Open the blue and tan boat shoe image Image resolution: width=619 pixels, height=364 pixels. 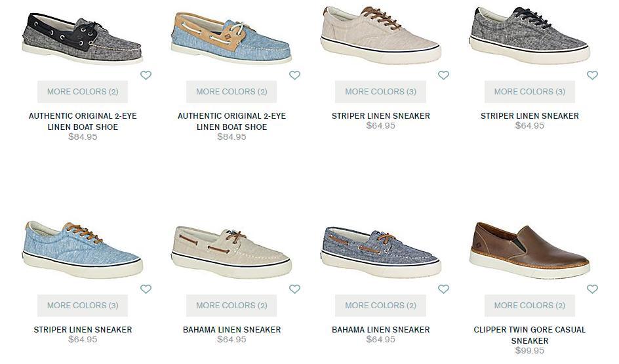coord(231,37)
